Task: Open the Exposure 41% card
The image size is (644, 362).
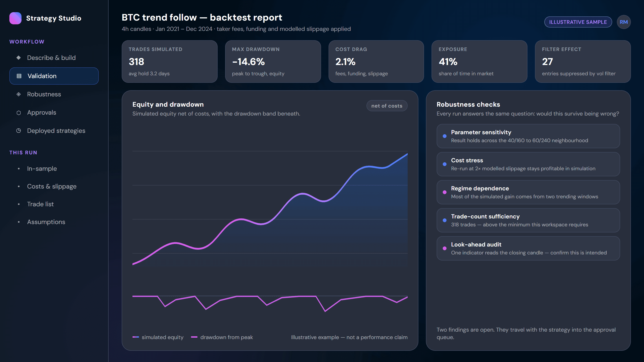Action: (479, 62)
